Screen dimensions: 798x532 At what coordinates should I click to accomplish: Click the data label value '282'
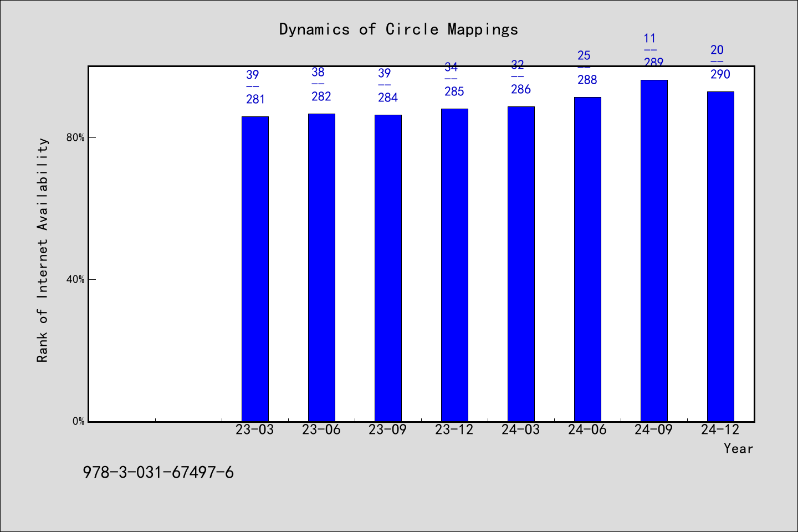(x=321, y=97)
